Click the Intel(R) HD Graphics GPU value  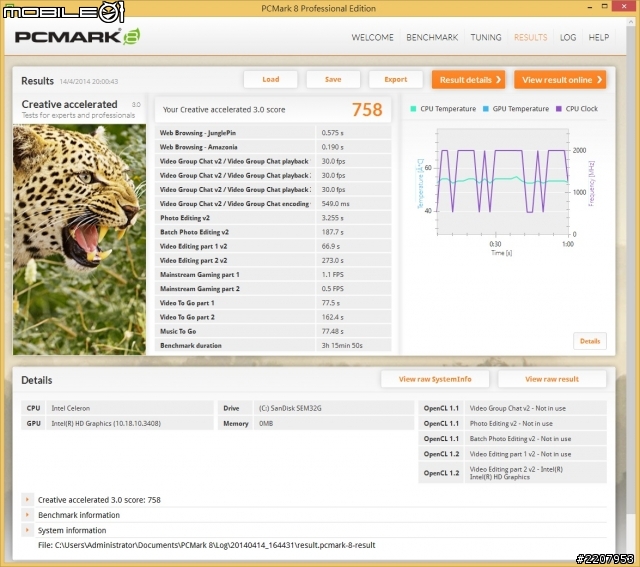[130, 423]
